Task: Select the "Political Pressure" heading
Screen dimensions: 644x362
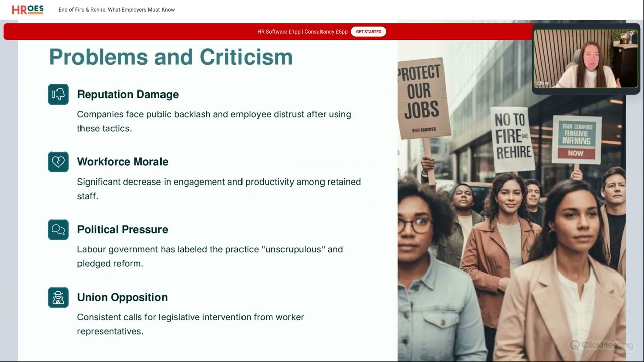Action: (x=122, y=229)
